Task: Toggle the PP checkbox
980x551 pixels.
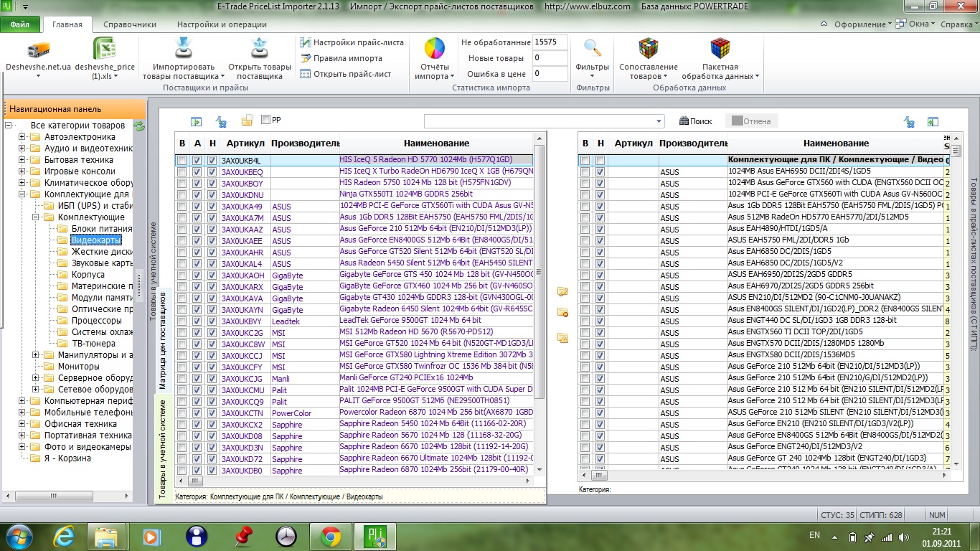Action: pyautogui.click(x=266, y=120)
